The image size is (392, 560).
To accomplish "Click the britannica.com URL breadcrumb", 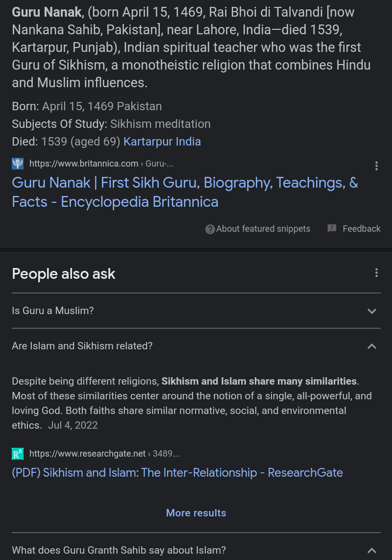I will pos(101,164).
